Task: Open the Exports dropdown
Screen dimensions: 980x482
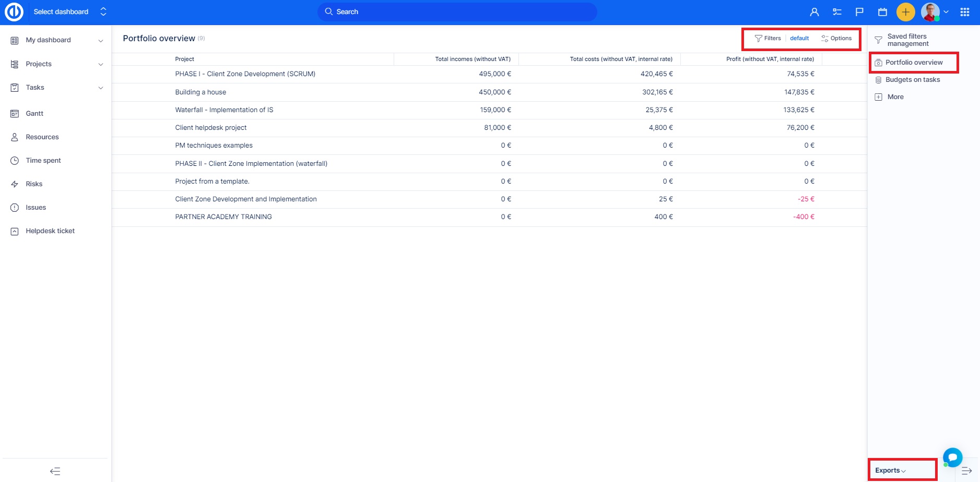Action: click(x=890, y=471)
